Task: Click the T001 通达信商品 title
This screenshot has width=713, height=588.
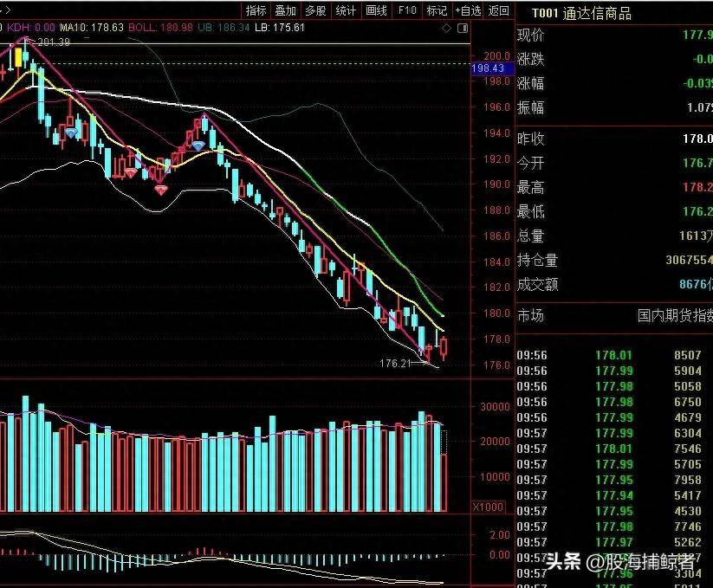Action: point(581,14)
